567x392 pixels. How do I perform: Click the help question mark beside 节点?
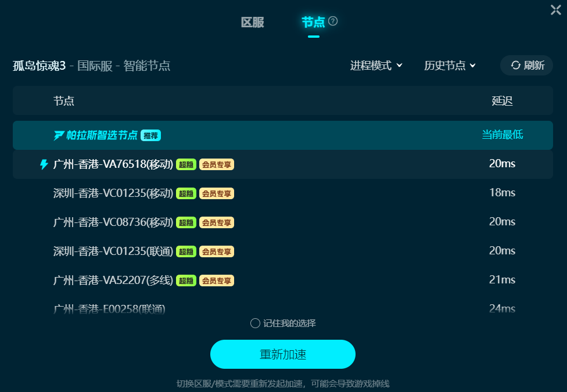pos(333,21)
